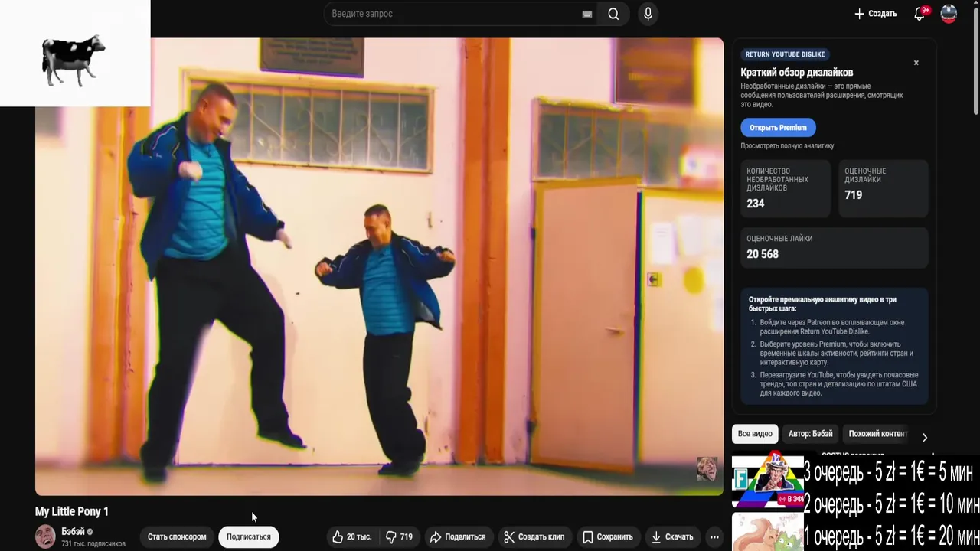Save the video with Сохранить
980x551 pixels.
tap(608, 536)
